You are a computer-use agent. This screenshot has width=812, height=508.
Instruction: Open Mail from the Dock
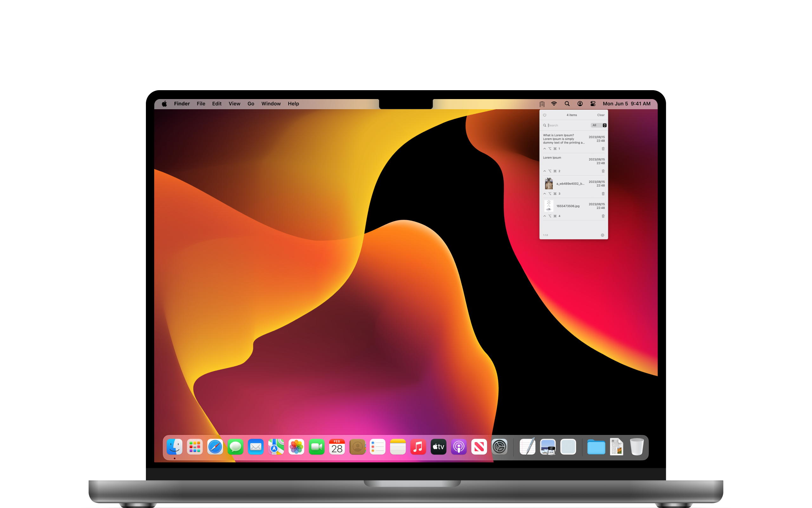pos(256,447)
